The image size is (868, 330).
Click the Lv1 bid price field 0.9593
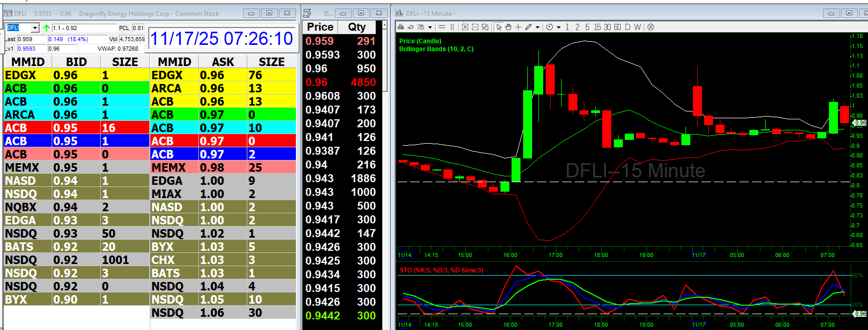[x=32, y=49]
